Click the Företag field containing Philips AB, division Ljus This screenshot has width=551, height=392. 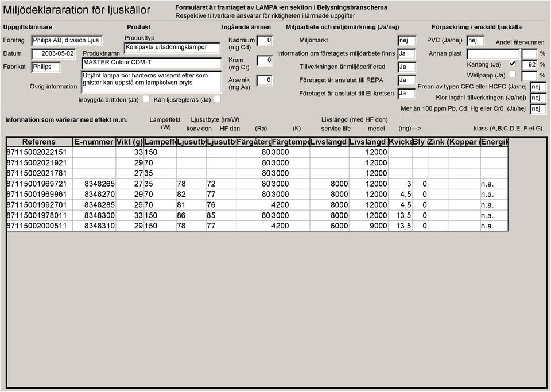[x=67, y=40]
